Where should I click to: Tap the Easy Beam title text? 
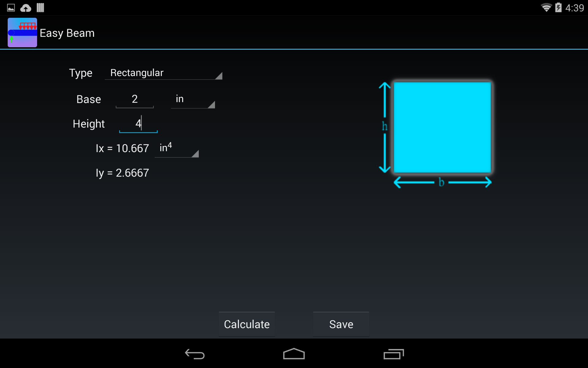[67, 33]
